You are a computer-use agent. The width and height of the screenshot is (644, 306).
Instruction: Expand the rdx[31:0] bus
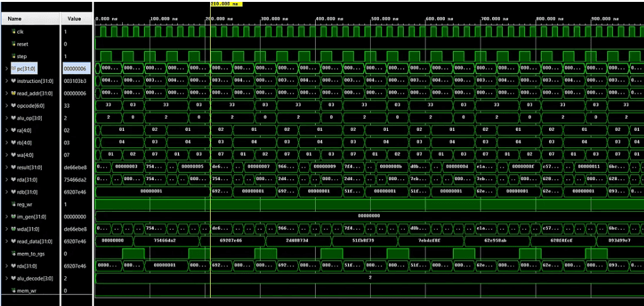click(7, 266)
